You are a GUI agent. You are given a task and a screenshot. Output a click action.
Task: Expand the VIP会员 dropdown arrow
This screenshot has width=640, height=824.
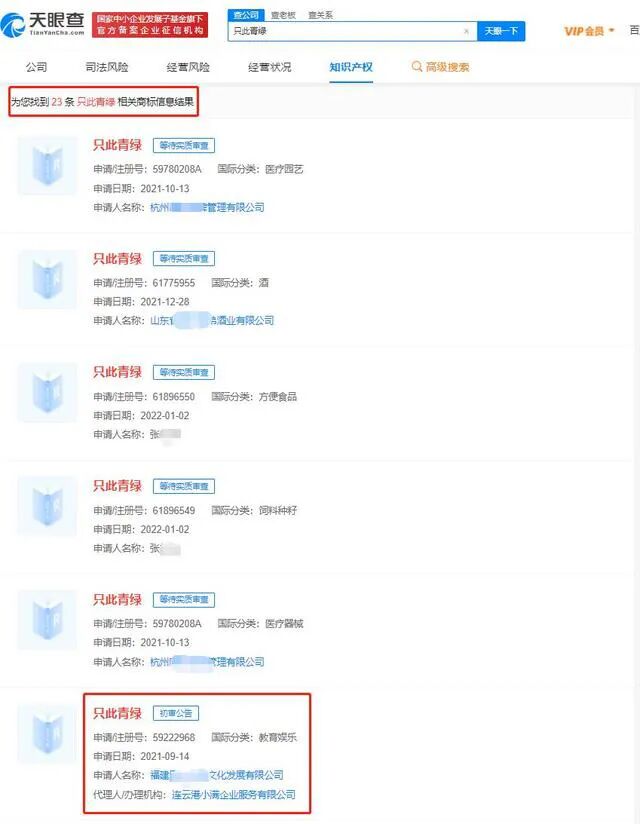click(x=612, y=30)
